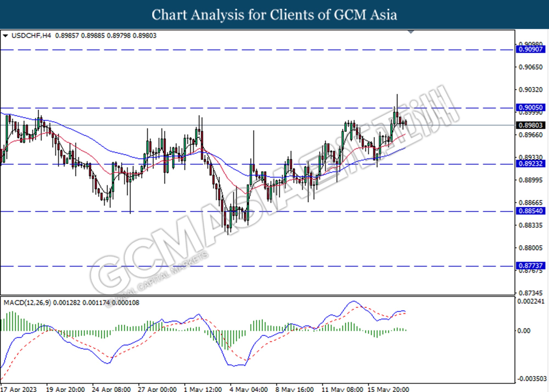Click the USDCHF,H4 symbol label

click(x=31, y=36)
